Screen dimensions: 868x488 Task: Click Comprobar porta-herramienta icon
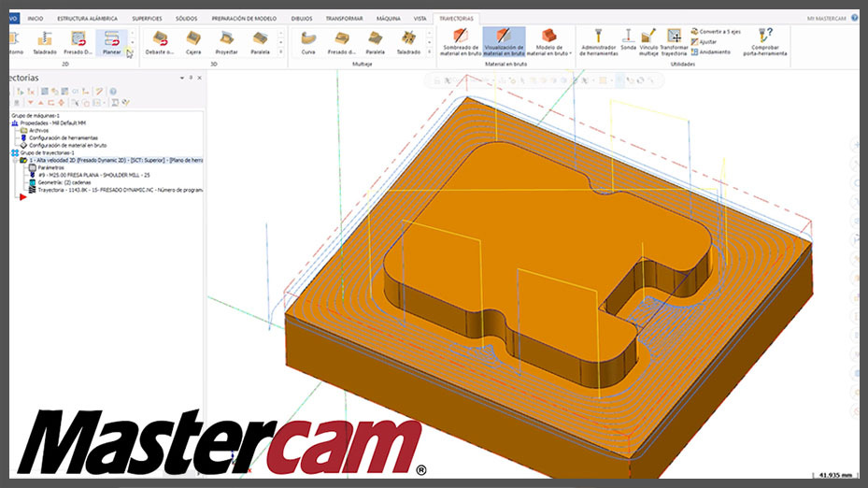pos(765,42)
